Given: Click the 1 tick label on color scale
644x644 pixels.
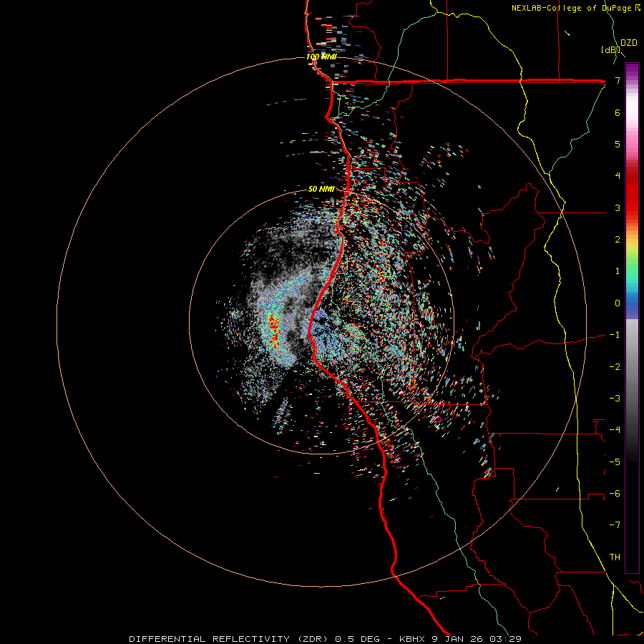Looking at the screenshot, I should (618, 271).
